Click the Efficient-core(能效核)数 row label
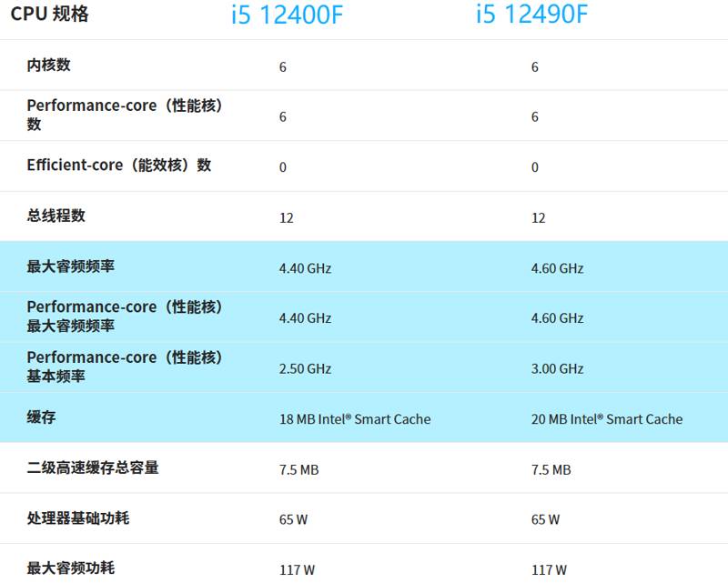Viewport: 728px width, 583px height. [118, 166]
